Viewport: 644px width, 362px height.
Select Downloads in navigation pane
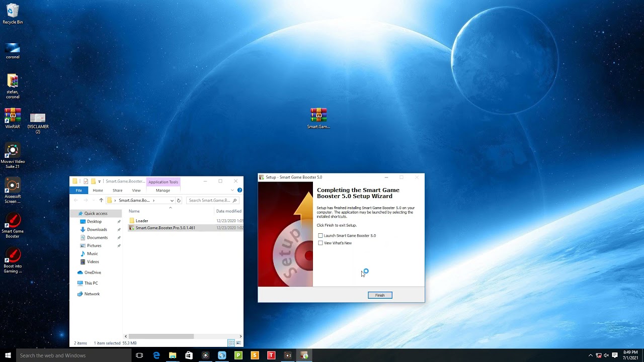click(97, 229)
